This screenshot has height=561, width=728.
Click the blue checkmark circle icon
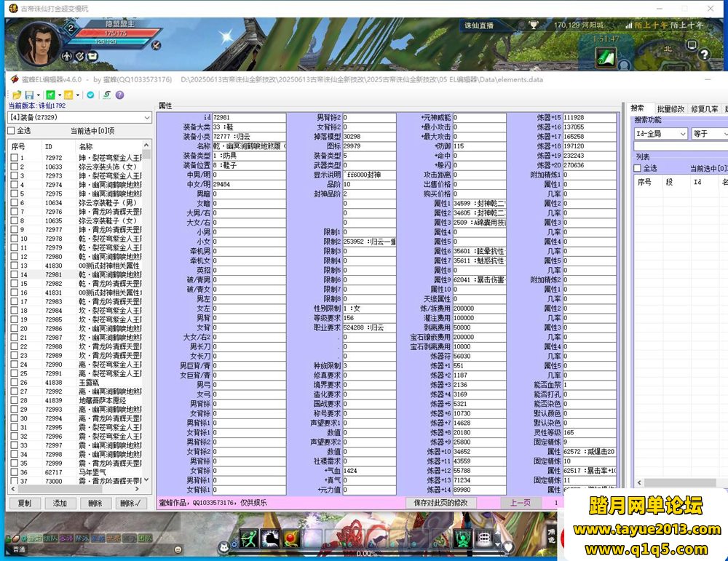(90, 95)
